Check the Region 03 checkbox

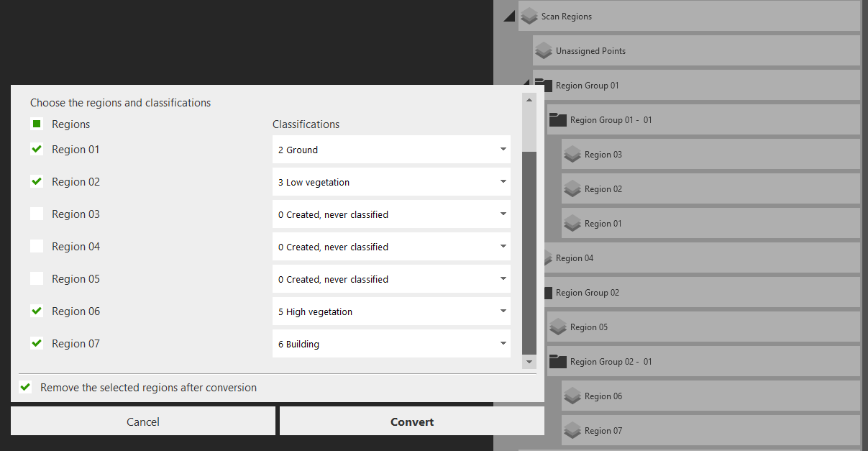[37, 214]
